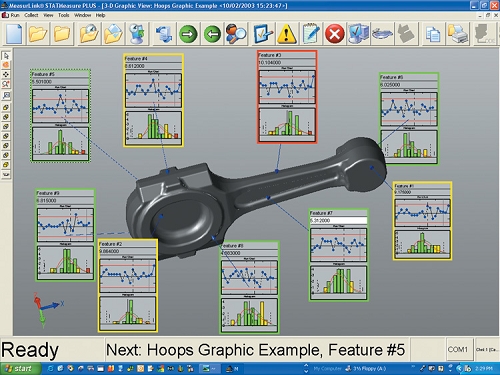This screenshot has width=500, height=375.
Task: Click the yellow warning triangle icon
Action: click(x=287, y=34)
